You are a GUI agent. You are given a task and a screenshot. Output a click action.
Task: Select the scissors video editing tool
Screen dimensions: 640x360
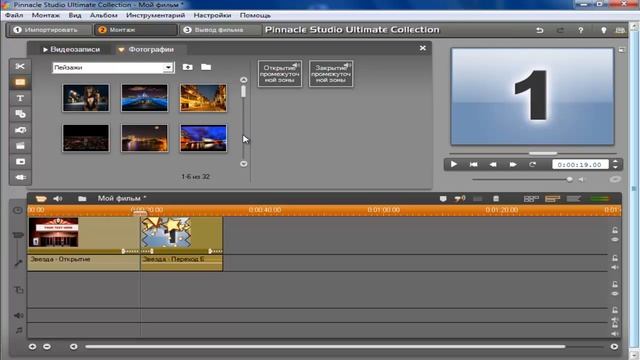point(20,67)
